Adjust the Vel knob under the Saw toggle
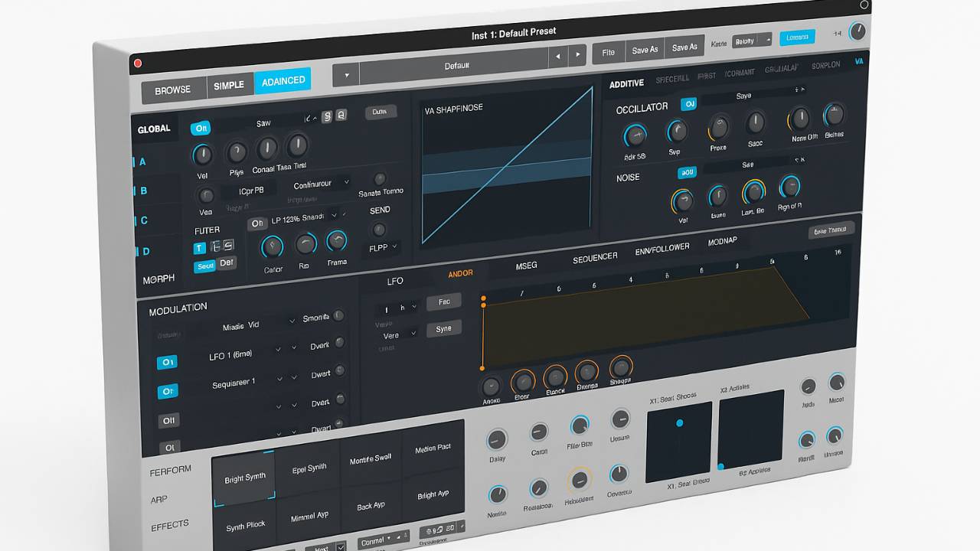The image size is (980, 551). 202,155
